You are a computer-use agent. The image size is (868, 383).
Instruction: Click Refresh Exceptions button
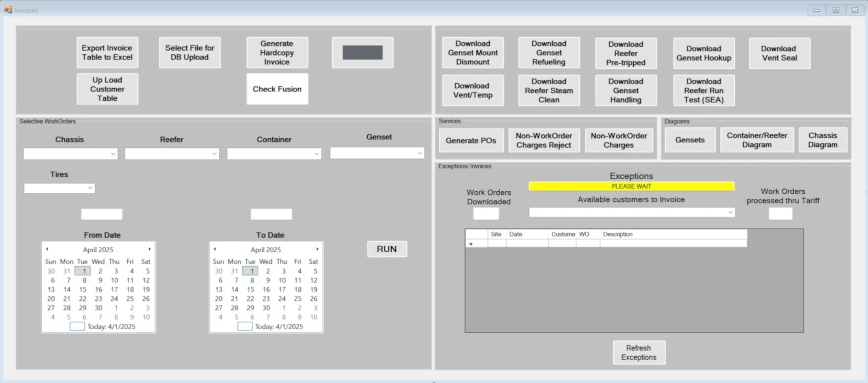639,352
